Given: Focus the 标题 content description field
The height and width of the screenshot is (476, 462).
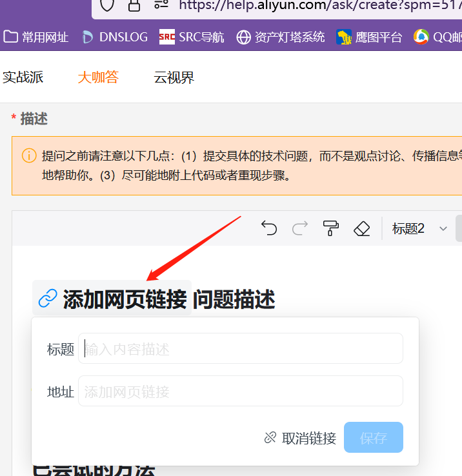Looking at the screenshot, I should [240, 349].
